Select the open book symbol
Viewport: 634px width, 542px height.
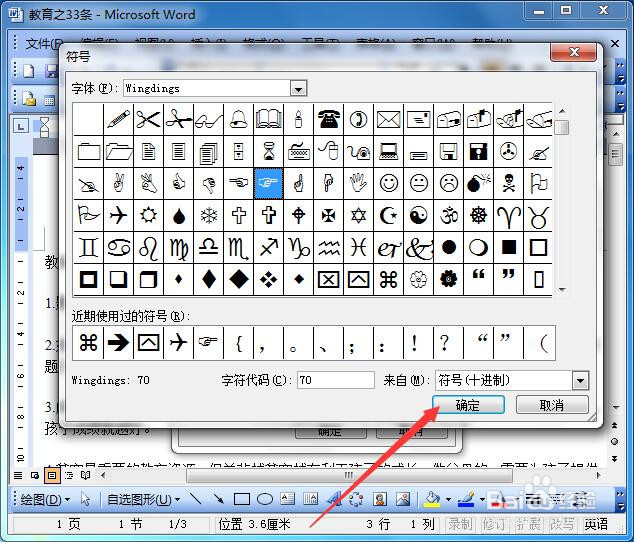[x=268, y=120]
